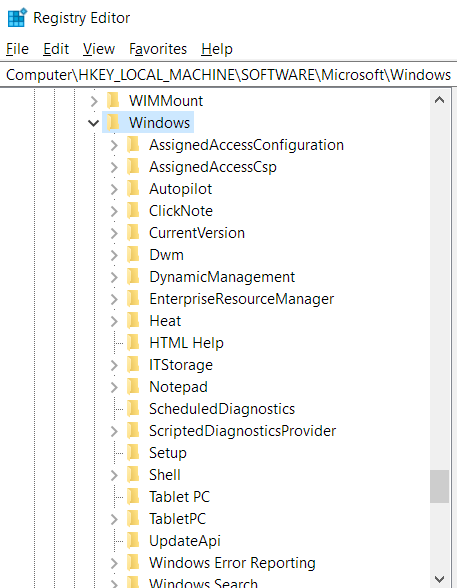Select the CurrentVersion key label
This screenshot has width=457, height=588.
pyautogui.click(x=197, y=233)
